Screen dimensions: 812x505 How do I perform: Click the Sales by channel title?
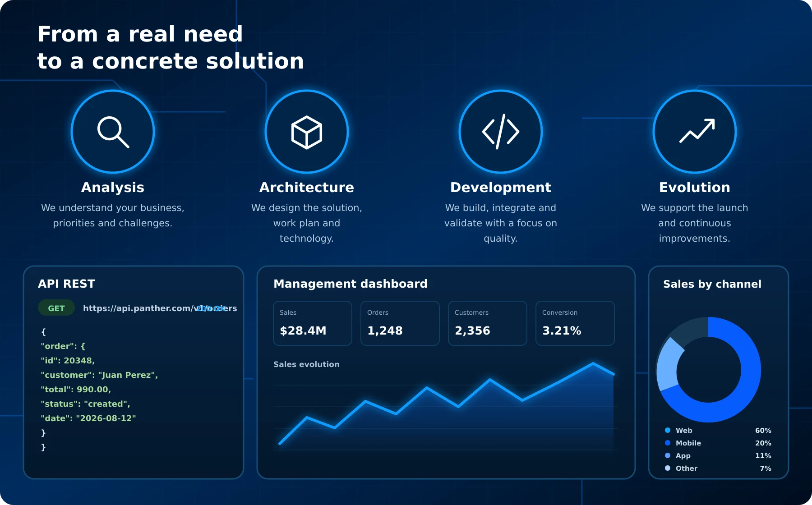coord(712,284)
